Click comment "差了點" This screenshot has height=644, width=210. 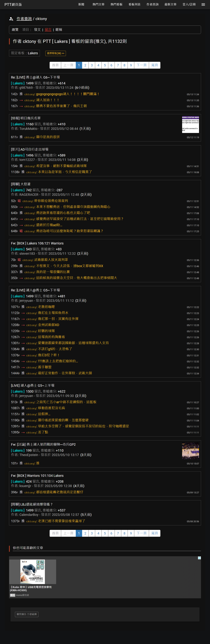pos(43,432)
